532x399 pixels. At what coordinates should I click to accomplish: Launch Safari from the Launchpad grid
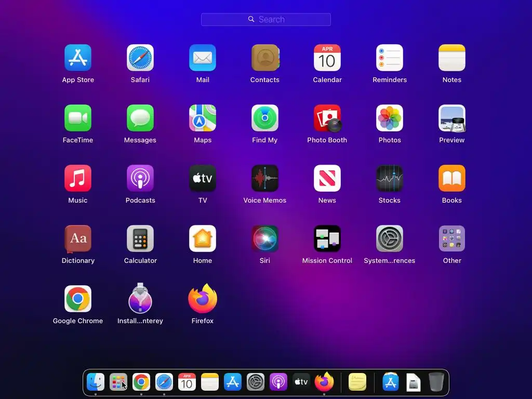[x=140, y=58]
